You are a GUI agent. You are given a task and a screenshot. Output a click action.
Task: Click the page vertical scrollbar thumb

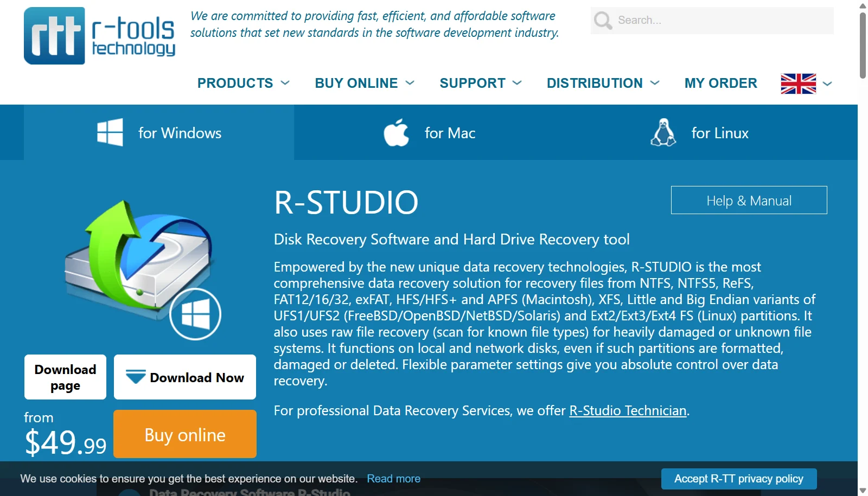point(863,46)
